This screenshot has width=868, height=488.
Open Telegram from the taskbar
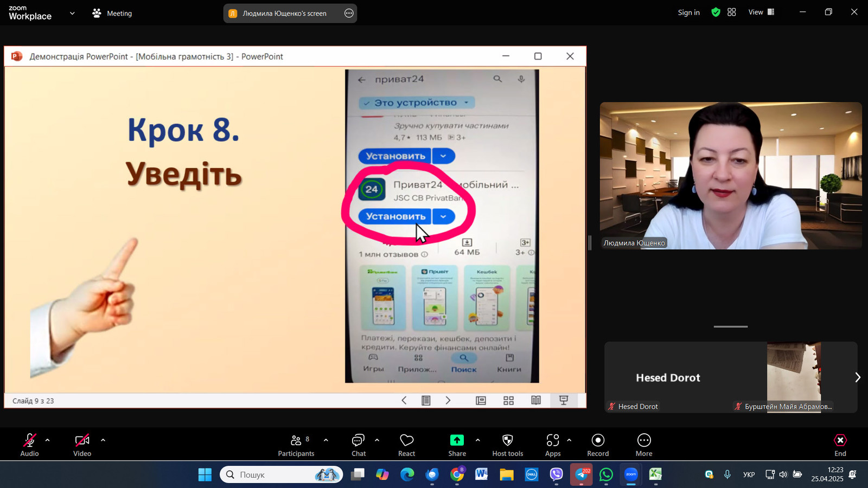(x=581, y=474)
